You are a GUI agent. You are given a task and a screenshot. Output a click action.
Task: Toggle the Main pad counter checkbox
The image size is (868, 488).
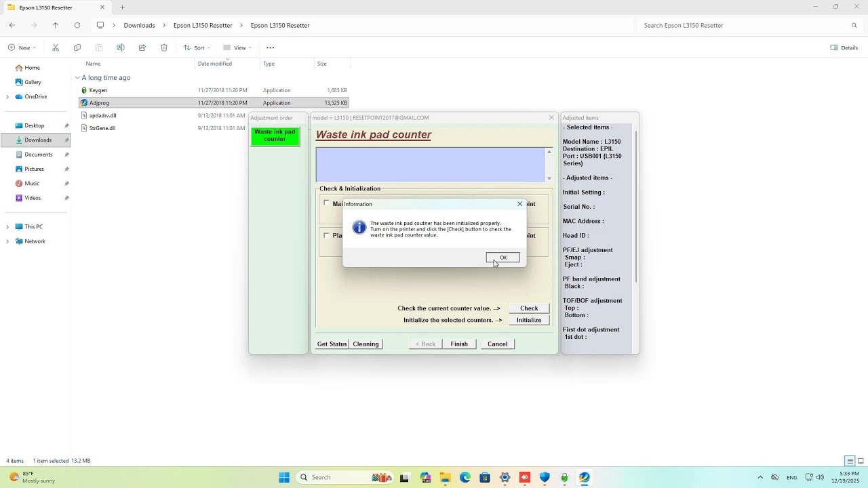click(x=326, y=203)
